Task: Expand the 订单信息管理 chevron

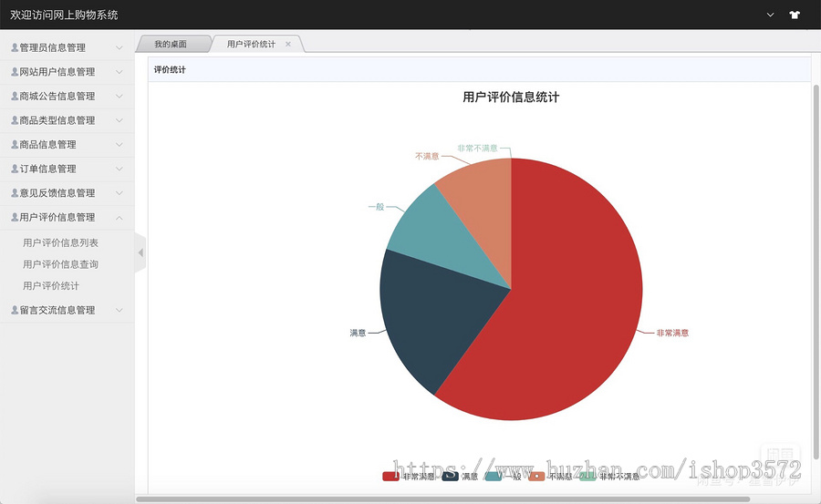Action: pos(120,169)
